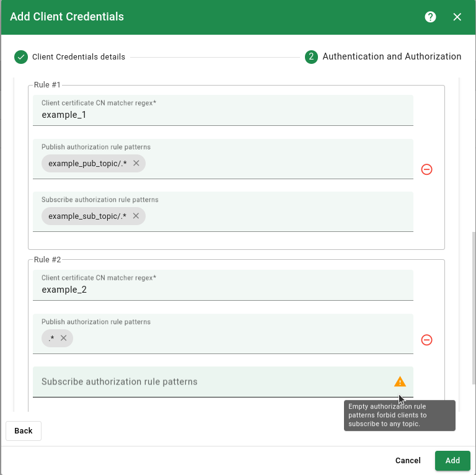This screenshot has height=475, width=476.
Task: Remove Rule #2 with red minus icon
Action: [x=426, y=340]
